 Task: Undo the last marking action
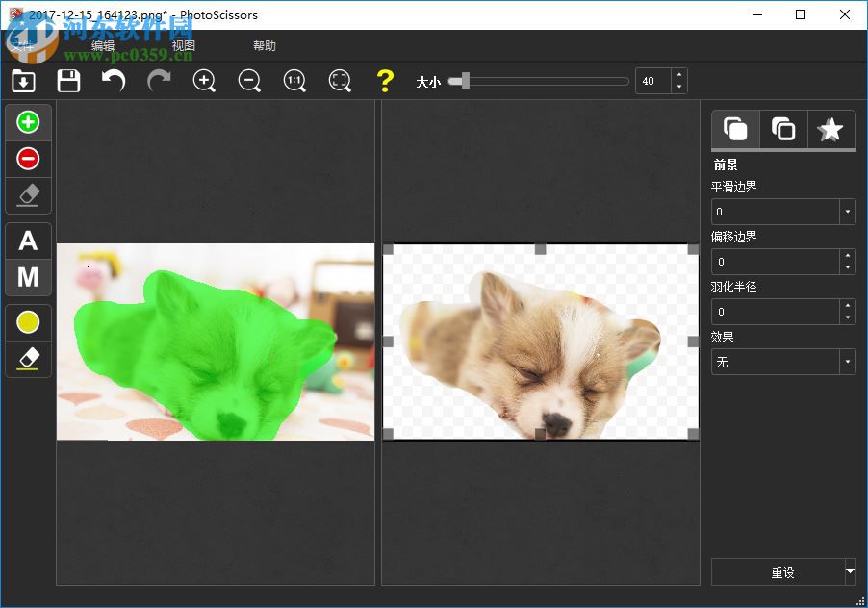pos(113,81)
